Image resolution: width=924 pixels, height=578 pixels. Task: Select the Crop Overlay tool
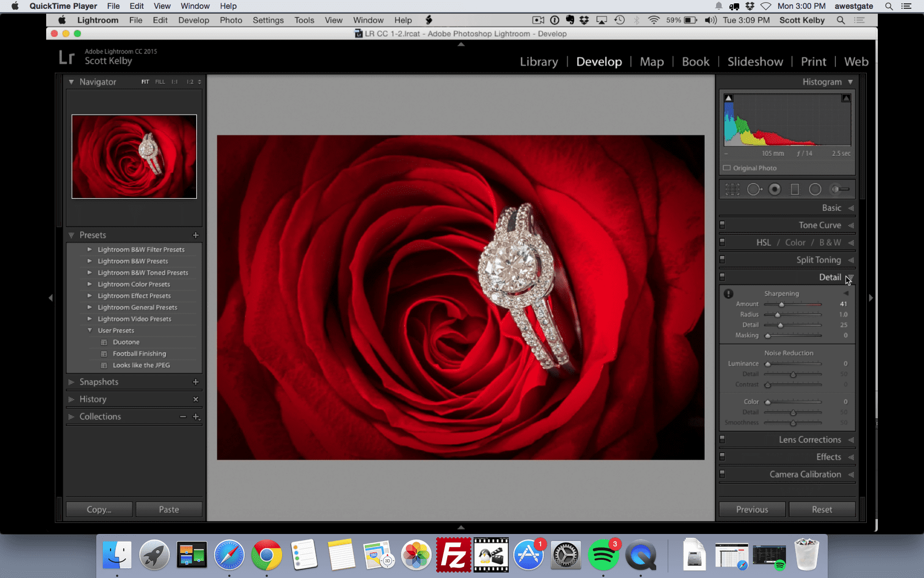tap(732, 189)
